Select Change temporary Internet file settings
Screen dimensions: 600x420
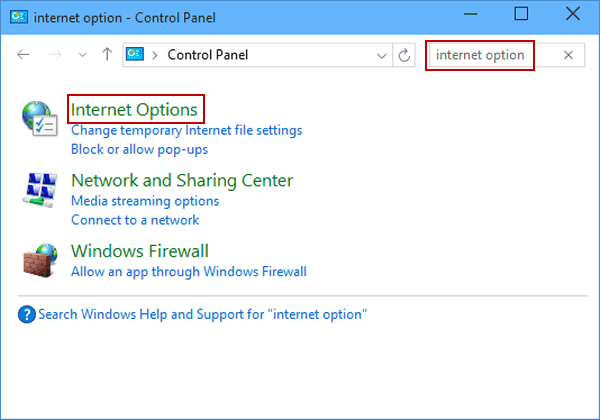[x=187, y=130]
